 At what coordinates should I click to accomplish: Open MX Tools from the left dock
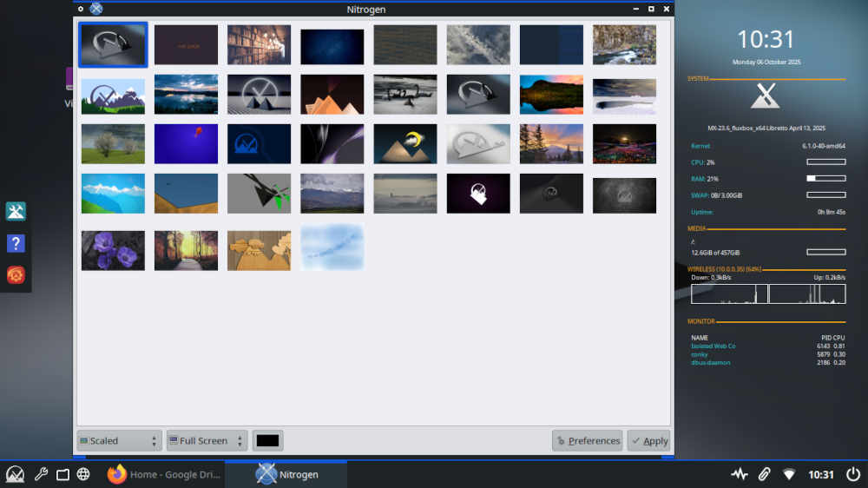(x=16, y=211)
